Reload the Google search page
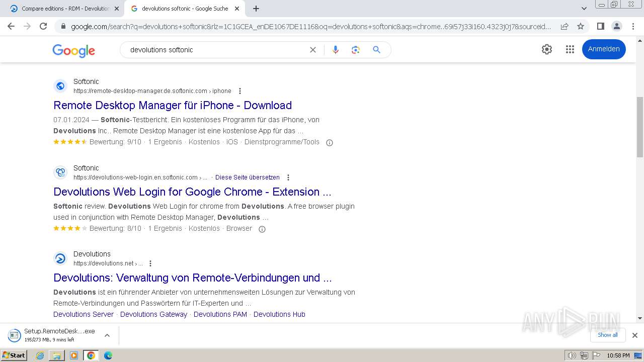644x362 pixels. tap(43, 26)
